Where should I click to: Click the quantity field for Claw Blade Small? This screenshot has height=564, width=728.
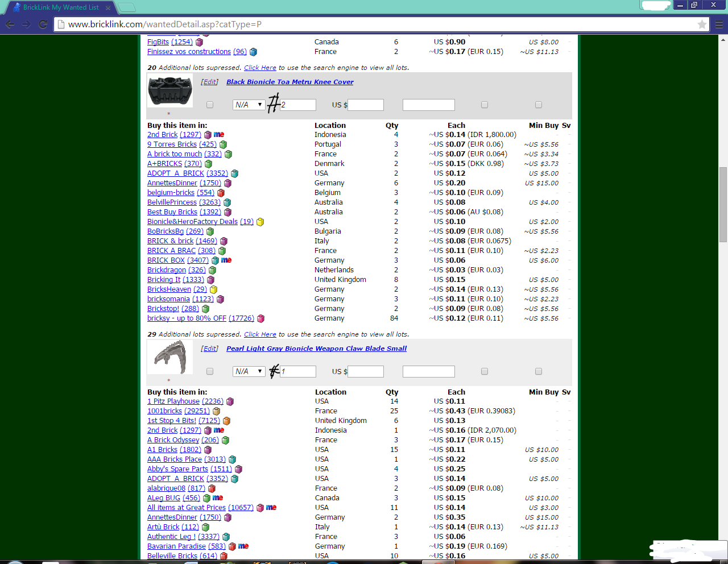point(297,371)
